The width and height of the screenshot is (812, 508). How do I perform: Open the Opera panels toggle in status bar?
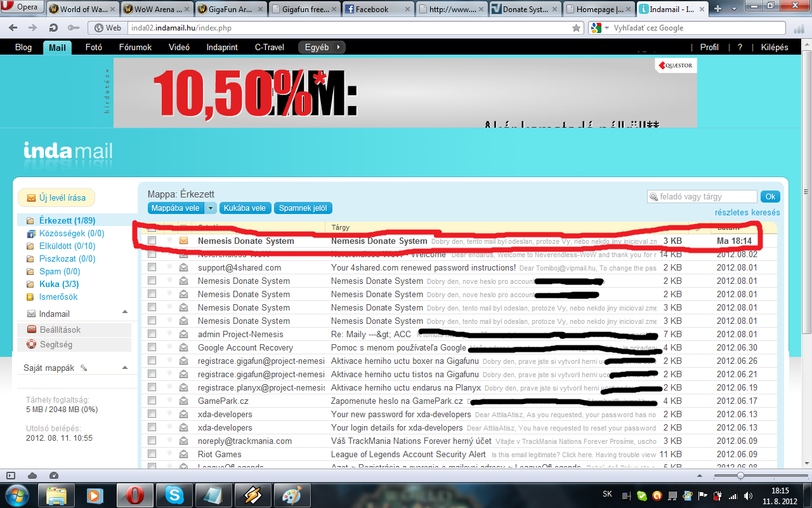(x=11, y=476)
